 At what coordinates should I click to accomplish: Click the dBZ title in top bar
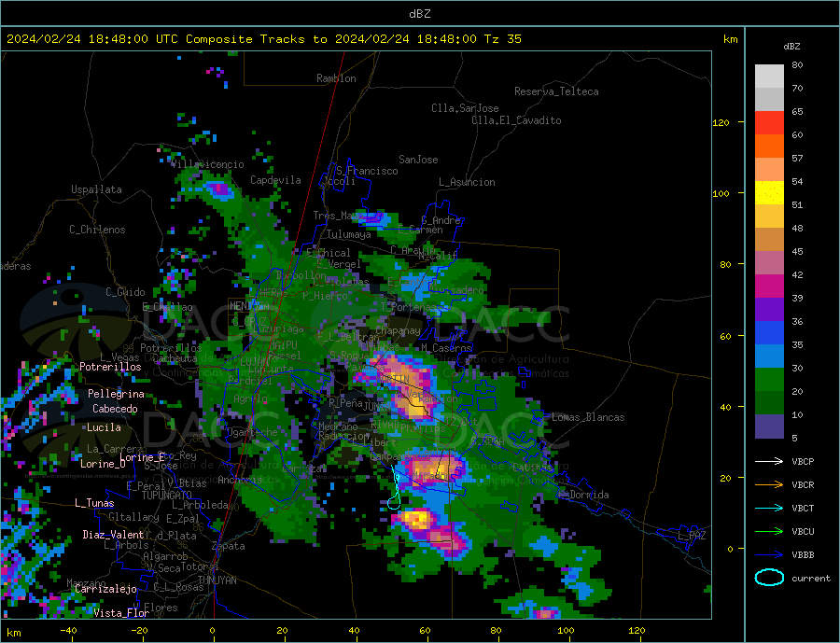point(419,14)
